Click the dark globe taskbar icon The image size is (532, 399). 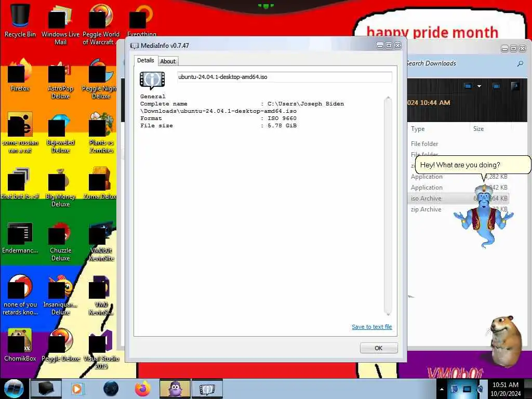point(111,389)
